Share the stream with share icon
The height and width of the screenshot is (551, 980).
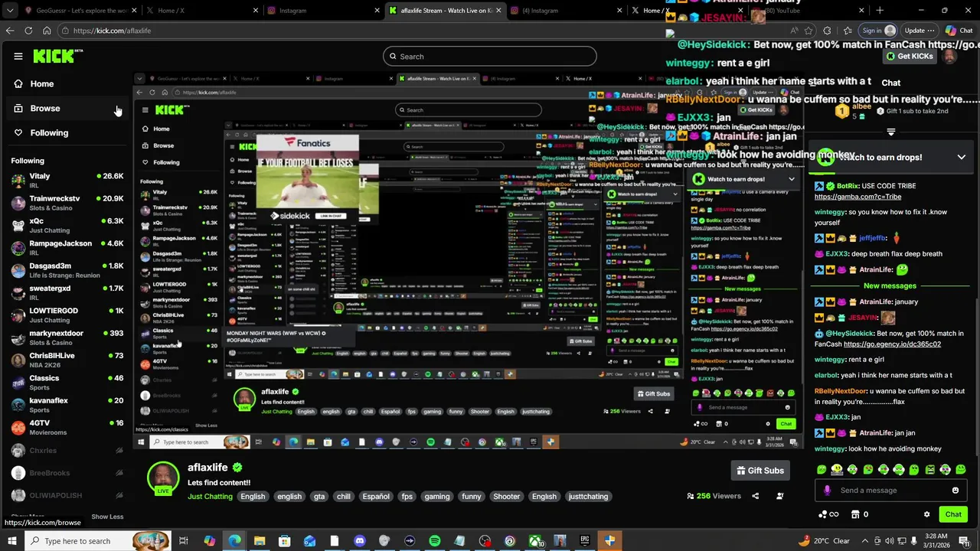[755, 496]
